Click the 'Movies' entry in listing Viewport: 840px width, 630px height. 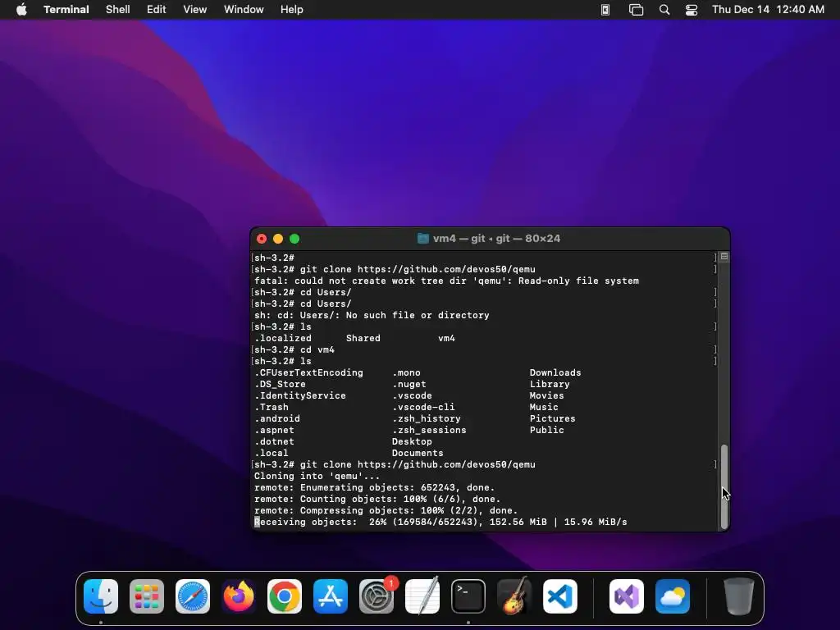(546, 395)
